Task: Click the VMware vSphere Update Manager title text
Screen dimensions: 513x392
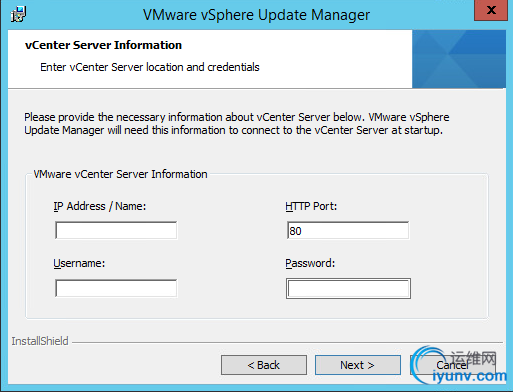Action: [256, 15]
